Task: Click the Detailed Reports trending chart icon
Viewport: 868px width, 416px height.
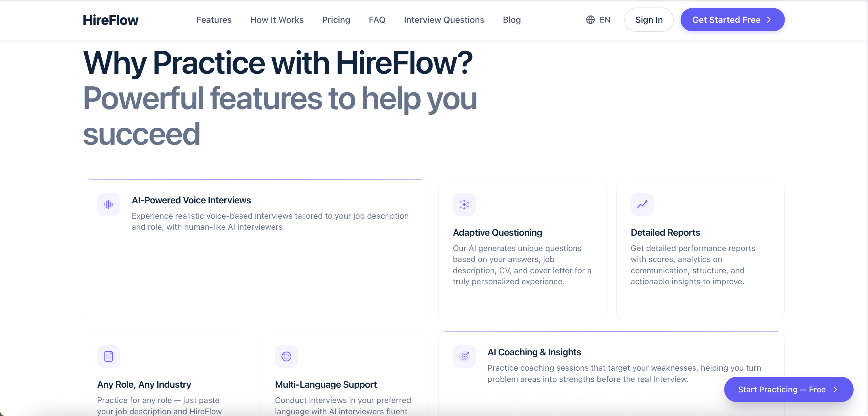Action: [x=642, y=204]
